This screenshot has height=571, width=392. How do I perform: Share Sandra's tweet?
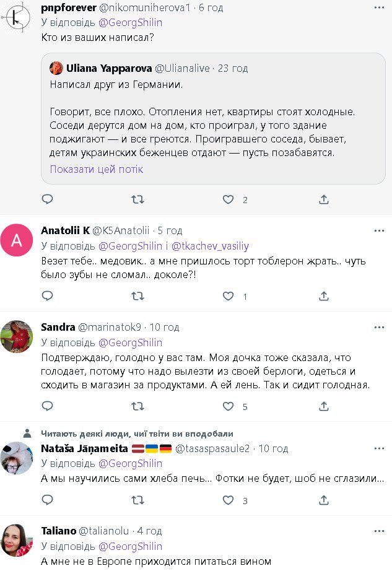tap(323, 407)
